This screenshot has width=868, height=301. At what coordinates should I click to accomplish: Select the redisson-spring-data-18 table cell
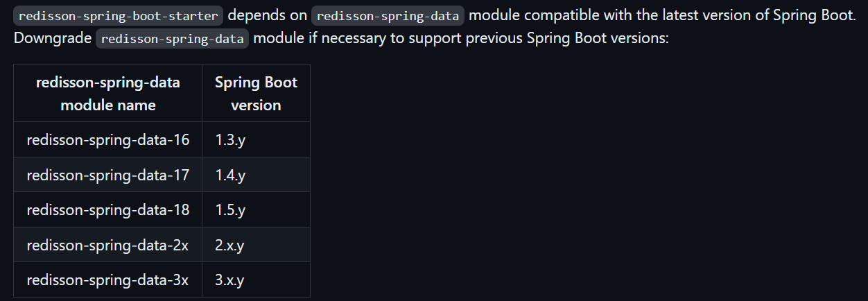click(108, 209)
